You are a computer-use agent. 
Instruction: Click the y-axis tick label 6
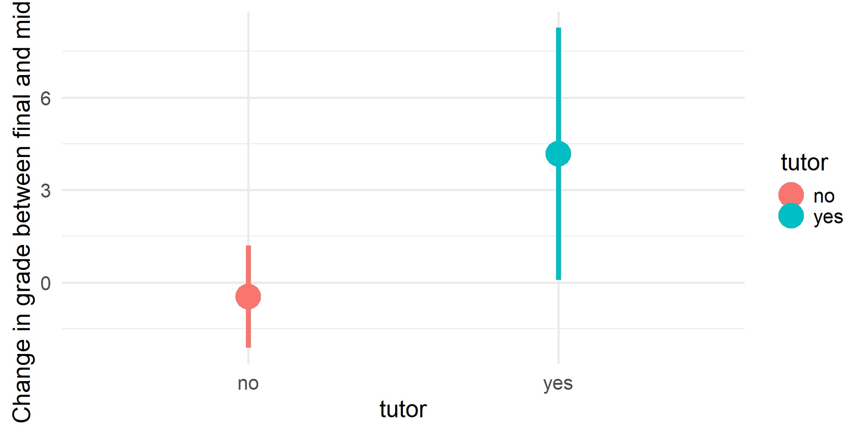[x=45, y=99]
